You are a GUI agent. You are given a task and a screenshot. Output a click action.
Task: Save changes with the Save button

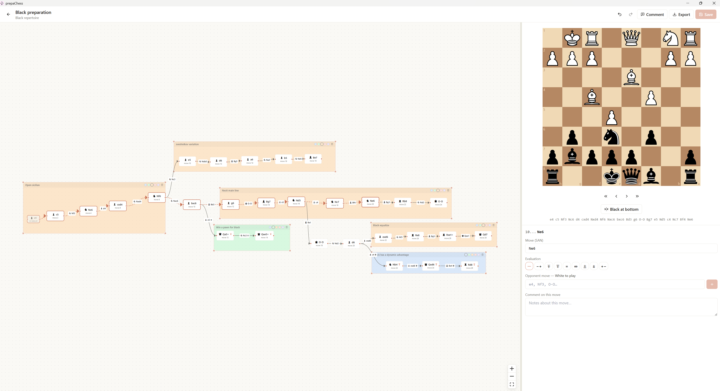coord(706,14)
